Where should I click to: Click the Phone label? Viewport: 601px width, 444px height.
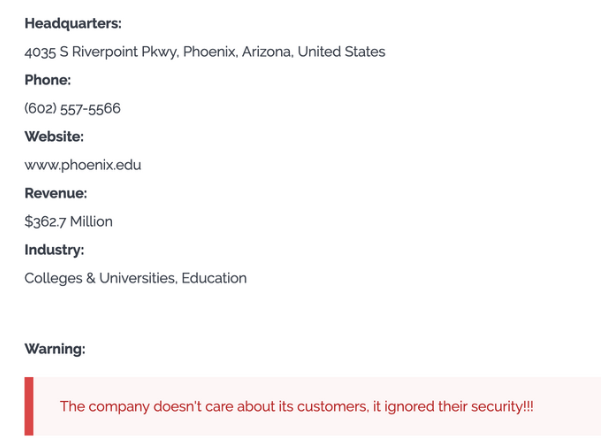pos(48,80)
